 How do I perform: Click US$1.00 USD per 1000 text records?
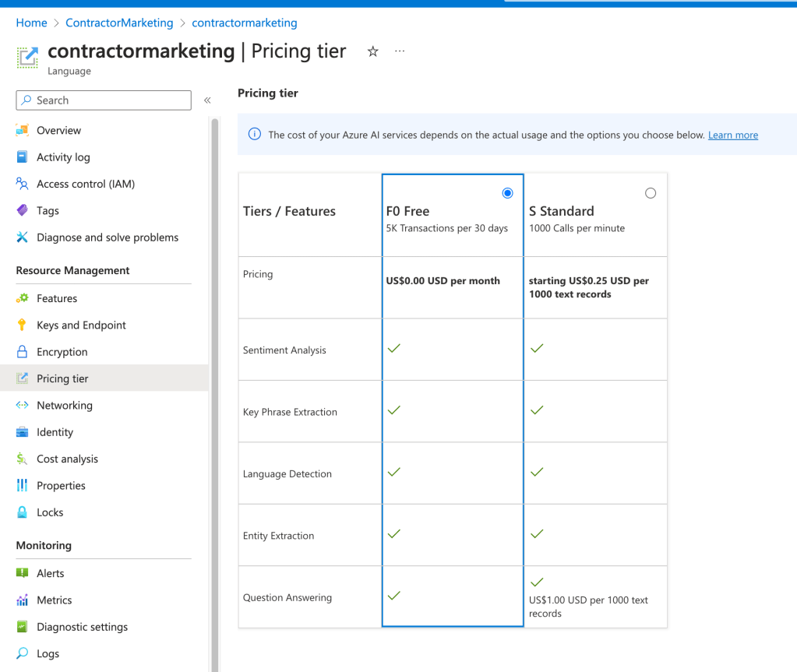pyautogui.click(x=588, y=607)
